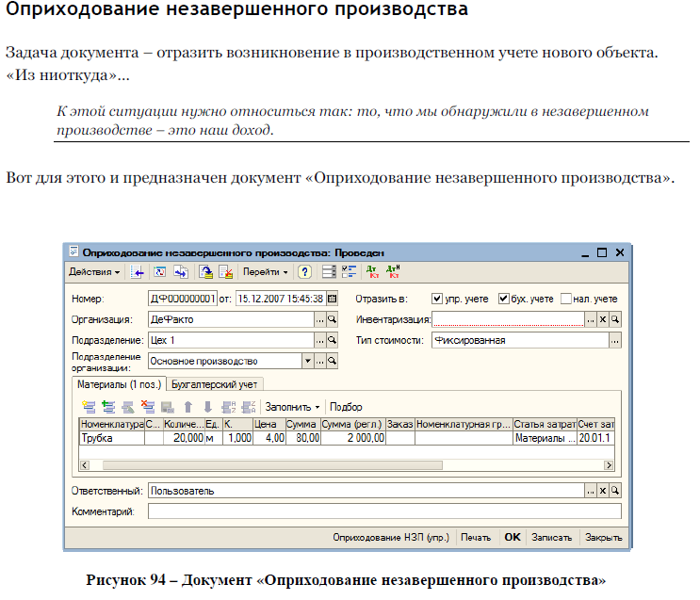
Task: Click the checklist settings toolbar icon
Action: pos(350,272)
